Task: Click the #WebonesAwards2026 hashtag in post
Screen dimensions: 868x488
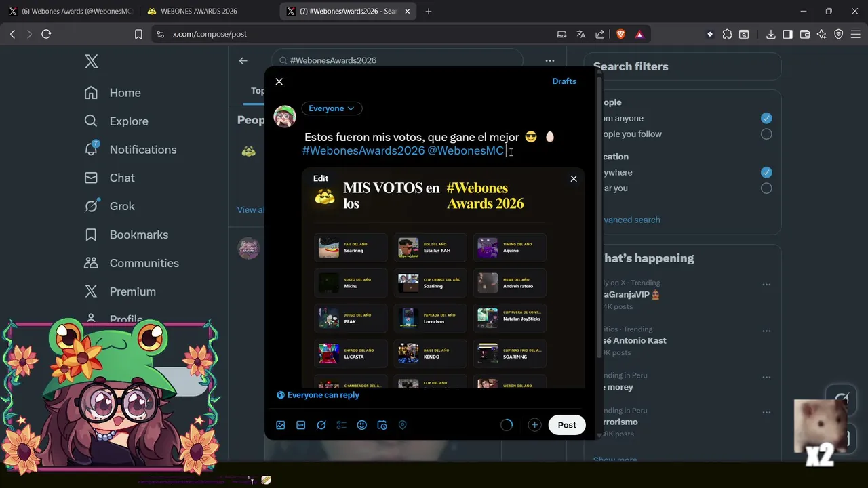Action: coord(363,150)
